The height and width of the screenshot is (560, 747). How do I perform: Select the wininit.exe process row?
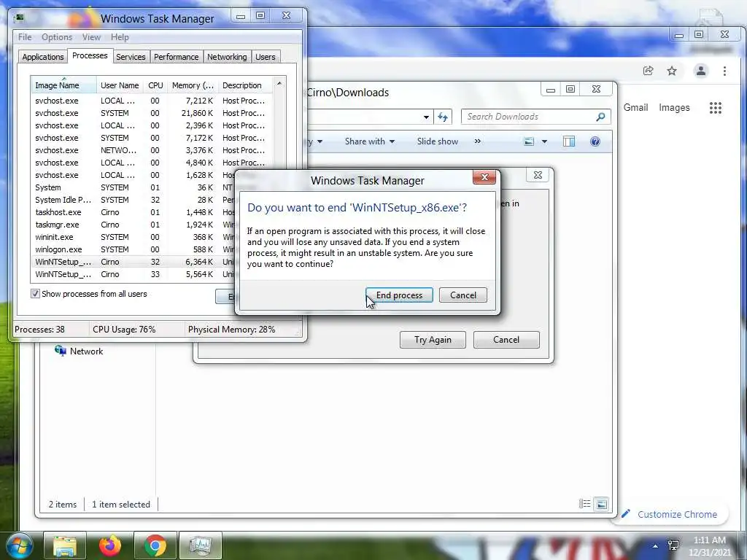pos(134,237)
